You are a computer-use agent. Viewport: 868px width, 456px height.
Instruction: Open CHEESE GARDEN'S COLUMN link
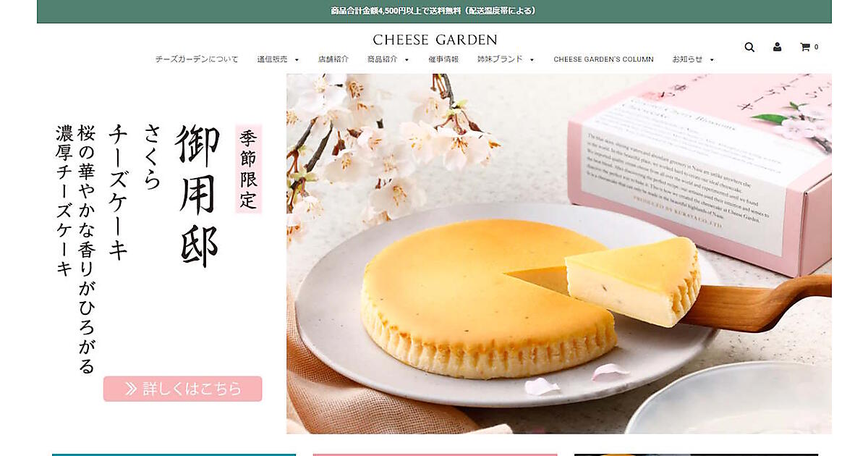tap(603, 59)
